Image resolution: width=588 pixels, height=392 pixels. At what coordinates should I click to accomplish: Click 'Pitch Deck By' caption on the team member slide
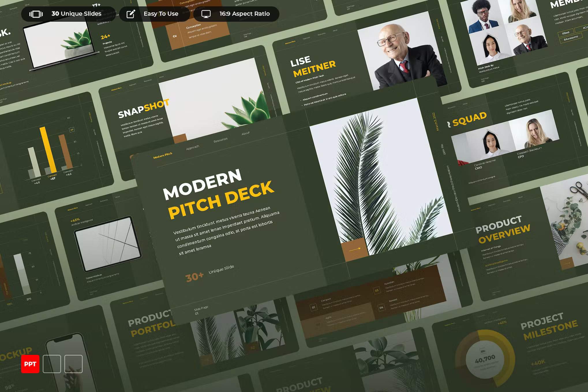[x=486, y=67]
